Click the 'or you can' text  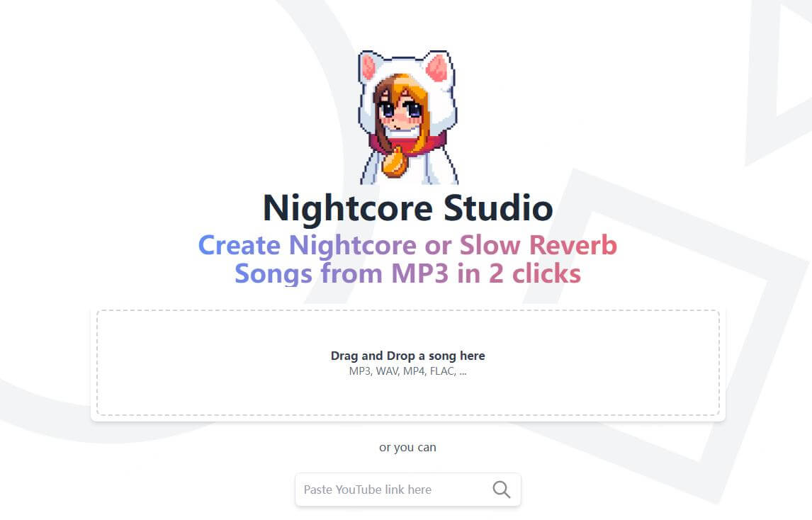point(407,448)
